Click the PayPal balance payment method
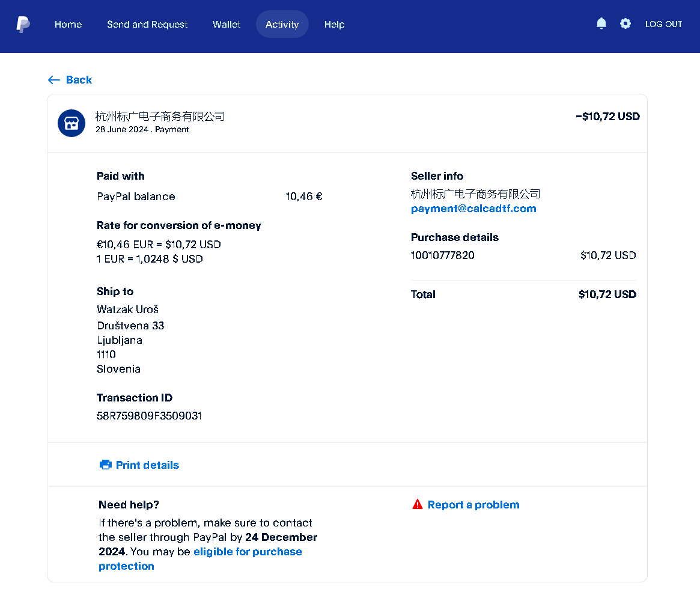 (x=136, y=197)
